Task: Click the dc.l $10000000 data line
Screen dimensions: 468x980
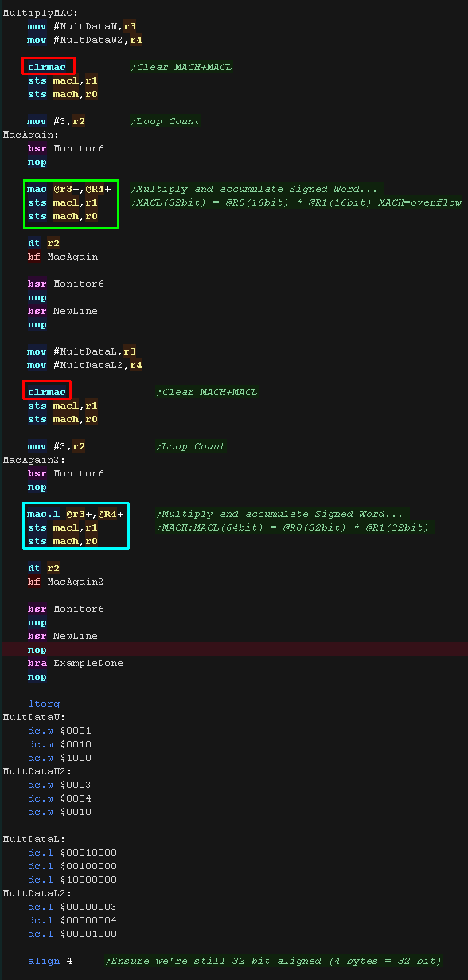Action: (72, 880)
